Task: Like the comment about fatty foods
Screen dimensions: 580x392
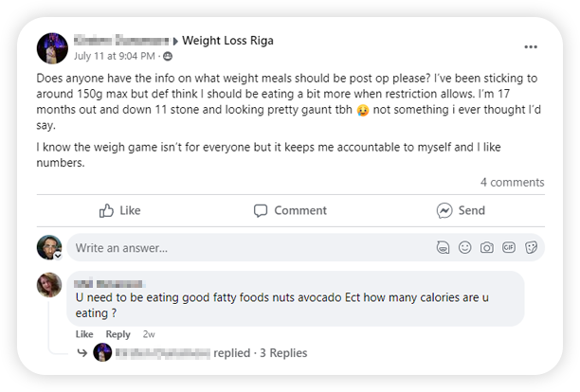Action: 84,334
